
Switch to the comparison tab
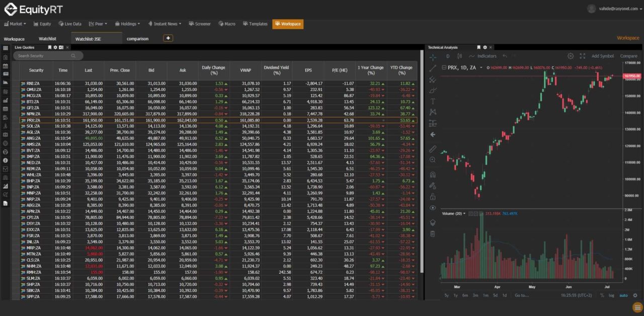click(x=137, y=39)
